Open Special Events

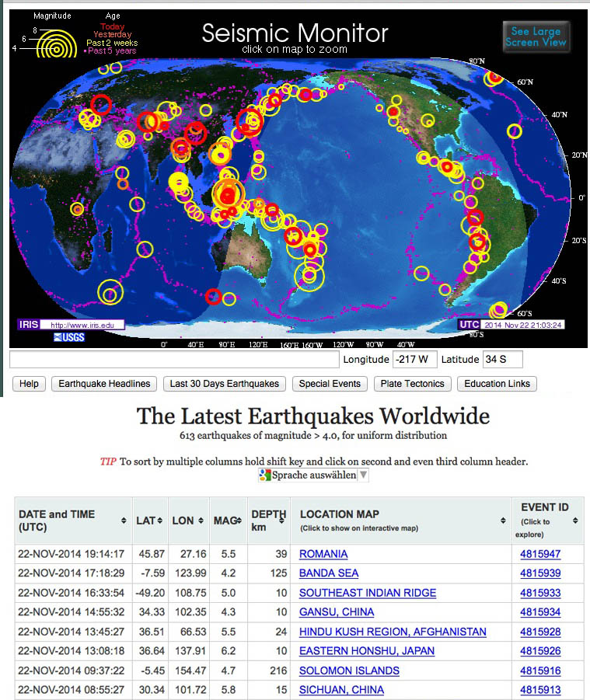click(x=330, y=384)
